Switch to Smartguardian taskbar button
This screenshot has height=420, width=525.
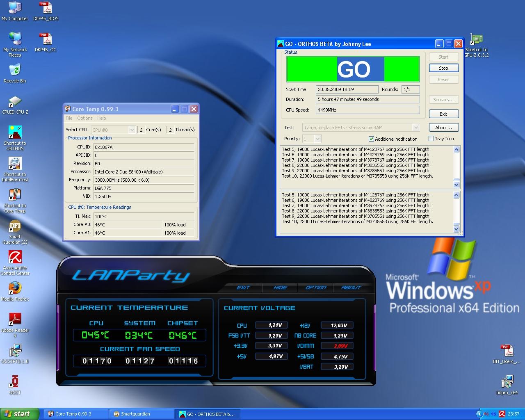coord(142,414)
